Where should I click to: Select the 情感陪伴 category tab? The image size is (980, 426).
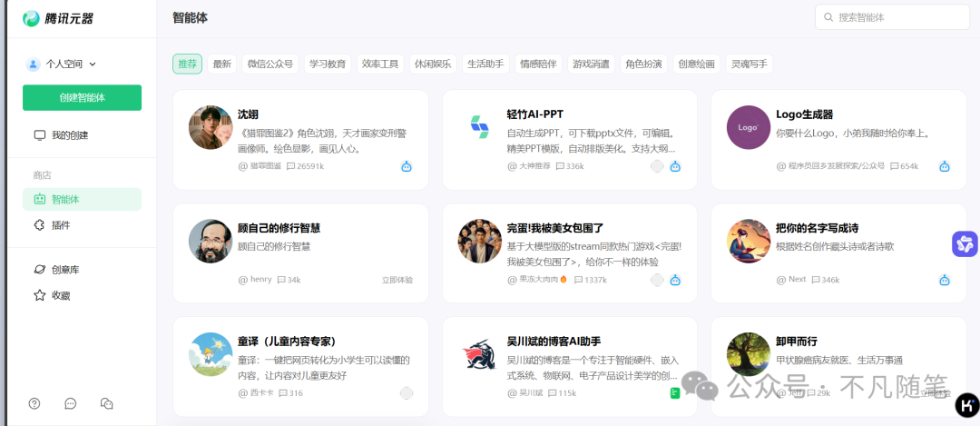click(539, 64)
